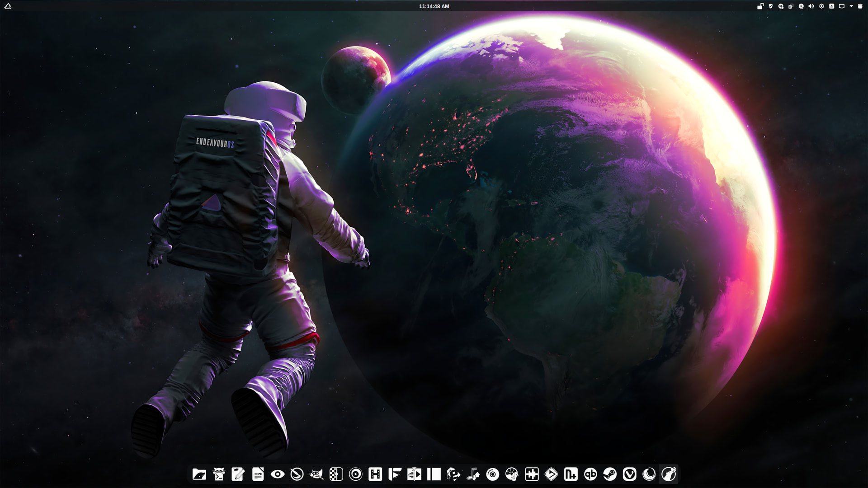Click the clock showing 11:14:48 AM
The image size is (868, 488).
point(434,6)
